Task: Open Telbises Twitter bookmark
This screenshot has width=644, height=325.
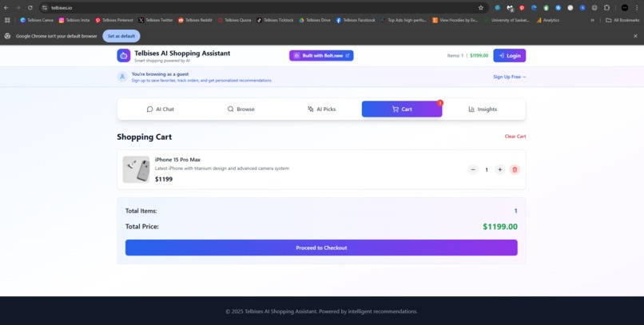Action: click(x=156, y=20)
